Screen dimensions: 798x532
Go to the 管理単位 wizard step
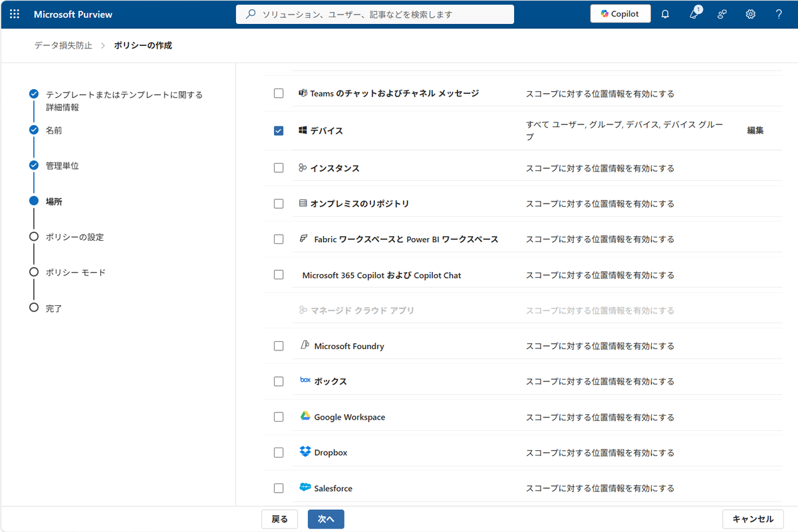click(x=62, y=166)
